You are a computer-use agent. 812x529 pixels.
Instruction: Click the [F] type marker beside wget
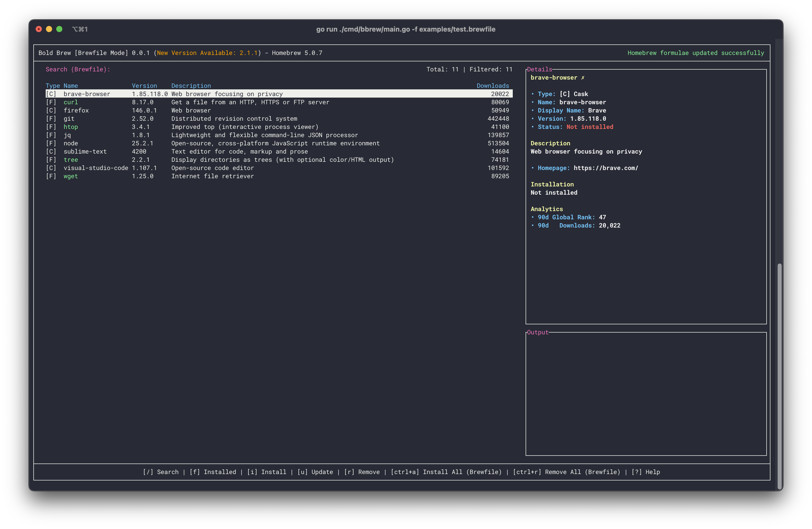point(51,176)
